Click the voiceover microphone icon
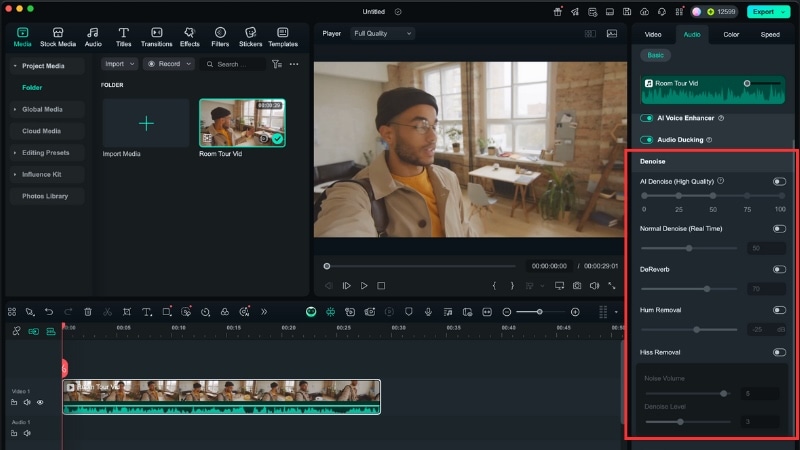The height and width of the screenshot is (450, 800). pos(428,312)
